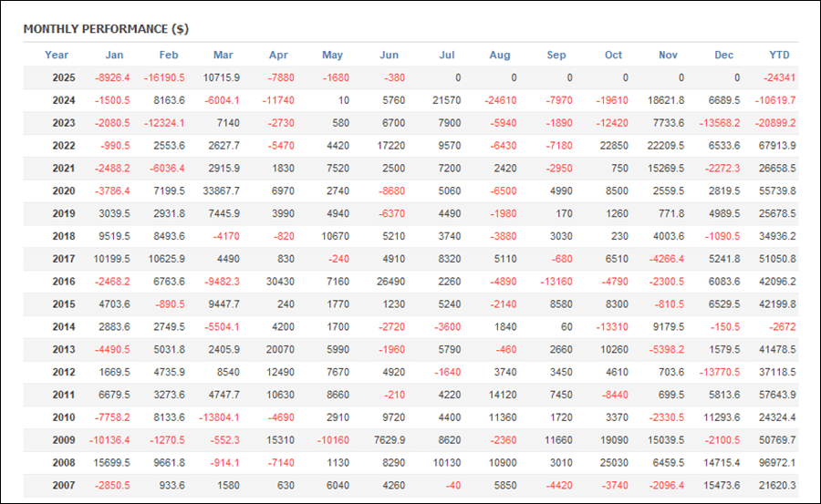821x504 pixels.
Task: Click the 2022 Oct value 22850
Action: point(614,146)
